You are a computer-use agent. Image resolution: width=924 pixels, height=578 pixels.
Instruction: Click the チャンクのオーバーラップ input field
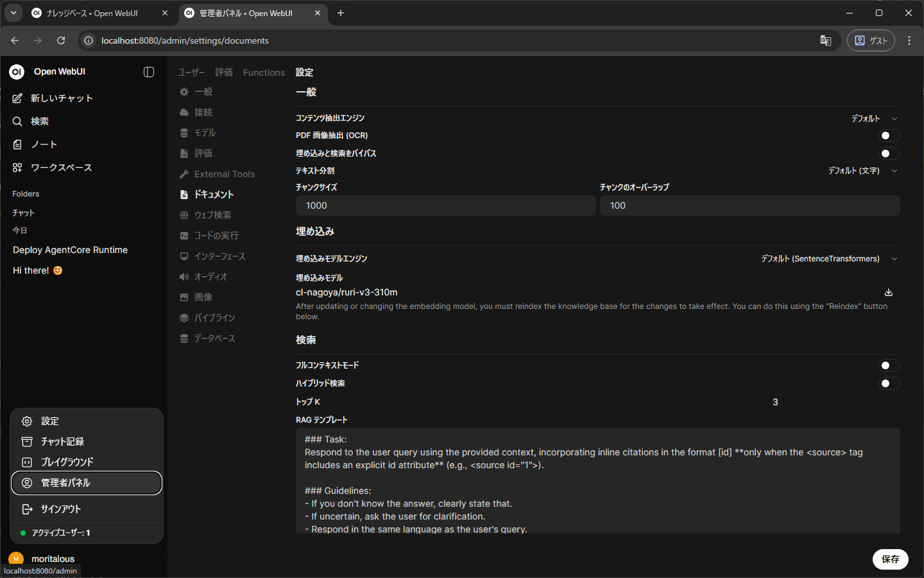coord(749,206)
